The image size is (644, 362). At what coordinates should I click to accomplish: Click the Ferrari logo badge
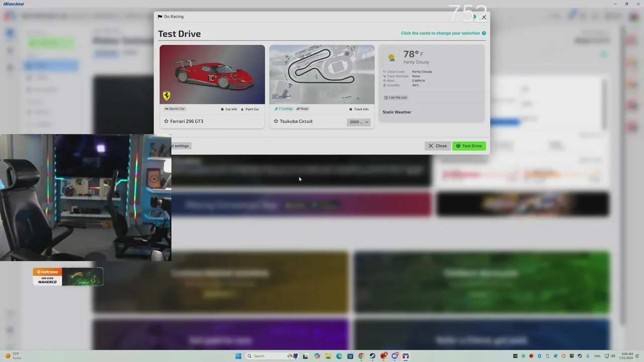167,96
